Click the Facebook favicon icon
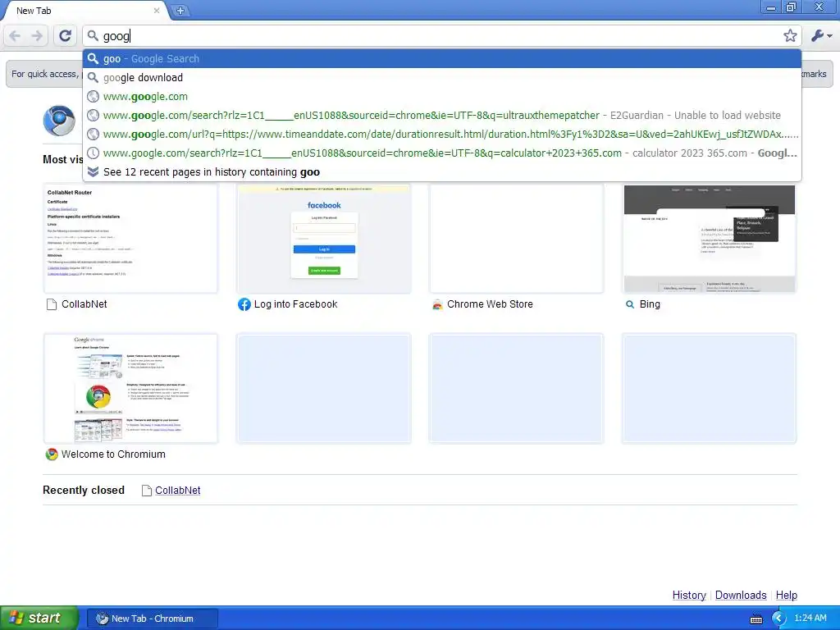 244,304
